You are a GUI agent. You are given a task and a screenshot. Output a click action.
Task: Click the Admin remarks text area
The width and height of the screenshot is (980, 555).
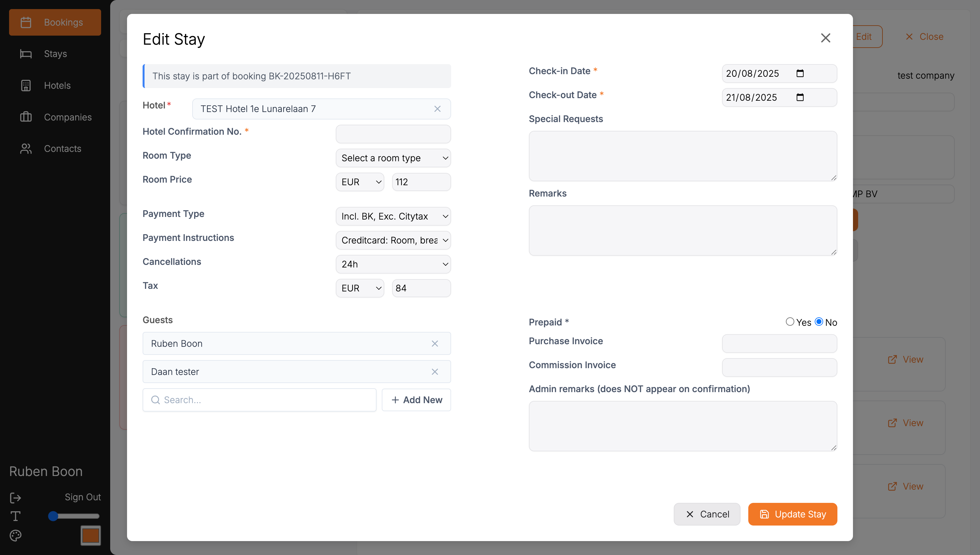click(683, 426)
